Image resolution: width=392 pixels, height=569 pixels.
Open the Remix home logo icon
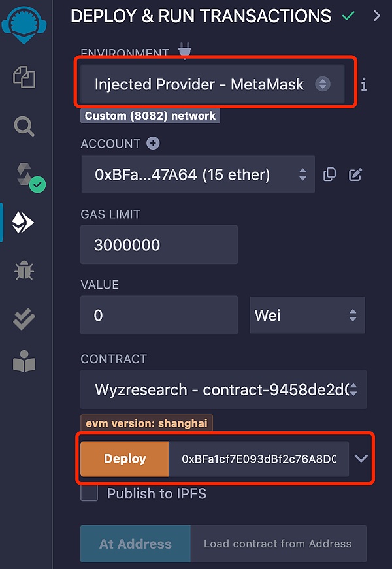pyautogui.click(x=24, y=25)
